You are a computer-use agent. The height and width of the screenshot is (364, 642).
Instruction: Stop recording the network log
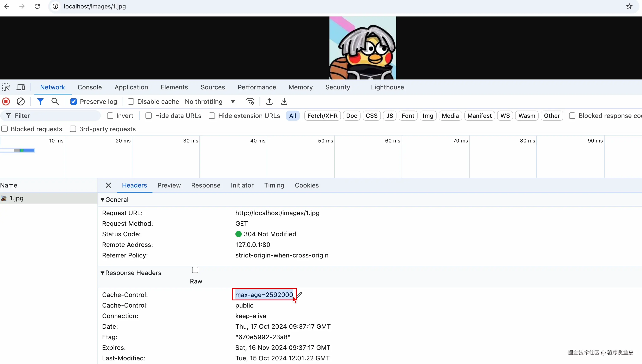coord(6,101)
